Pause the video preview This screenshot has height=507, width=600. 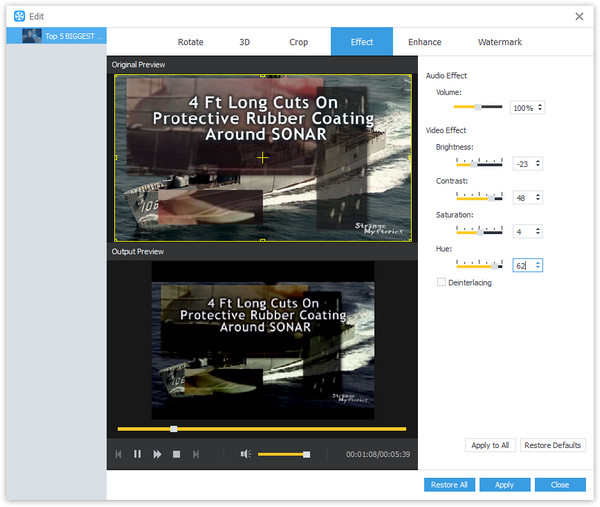138,454
